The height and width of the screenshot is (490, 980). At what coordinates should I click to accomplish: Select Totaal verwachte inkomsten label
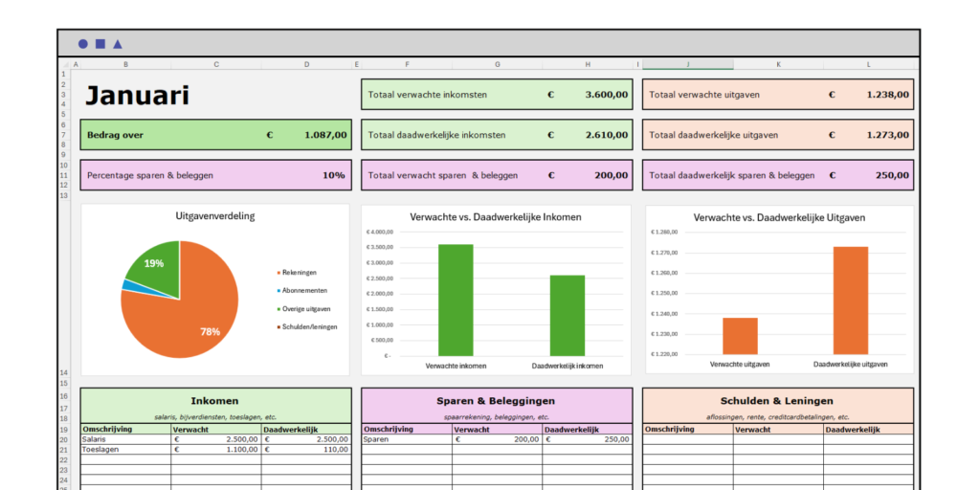428,95
